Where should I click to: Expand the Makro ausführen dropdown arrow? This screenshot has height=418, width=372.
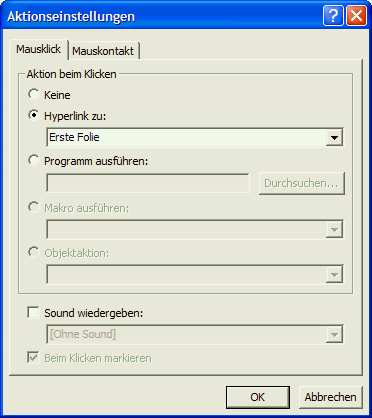coord(334,229)
